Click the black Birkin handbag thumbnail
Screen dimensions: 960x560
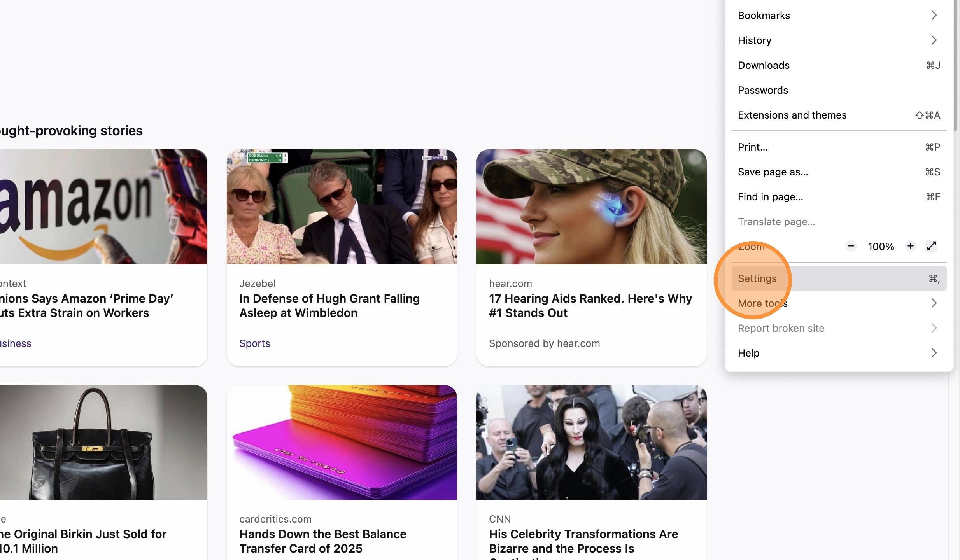pyautogui.click(x=103, y=443)
